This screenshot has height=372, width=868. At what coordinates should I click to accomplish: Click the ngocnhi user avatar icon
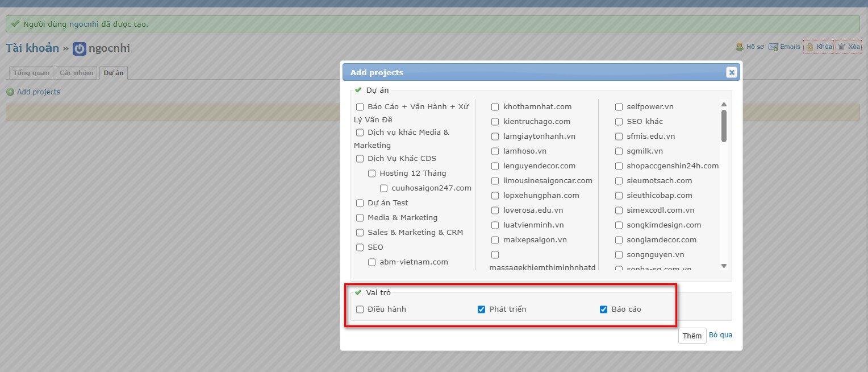[x=80, y=49]
